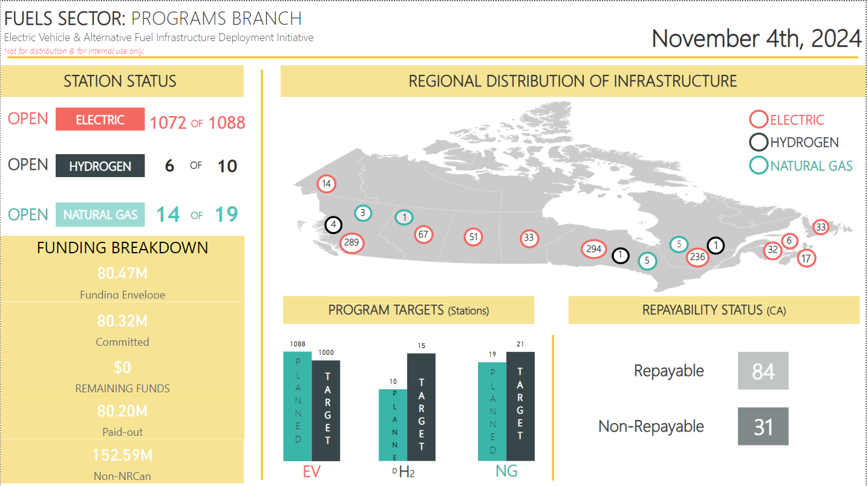Select the natural gas bubble showing 3

(363, 213)
